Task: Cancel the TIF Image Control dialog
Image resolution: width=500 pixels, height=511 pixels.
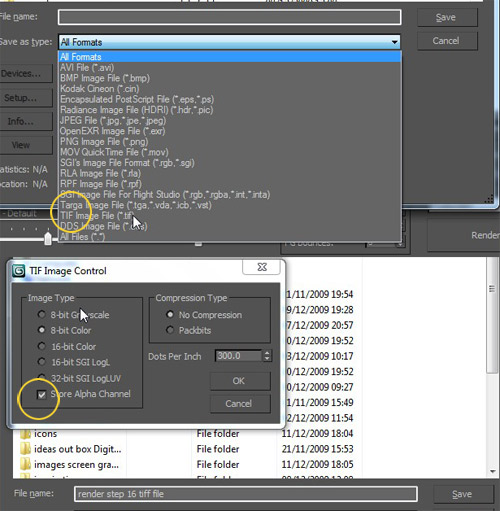Action: (239, 404)
